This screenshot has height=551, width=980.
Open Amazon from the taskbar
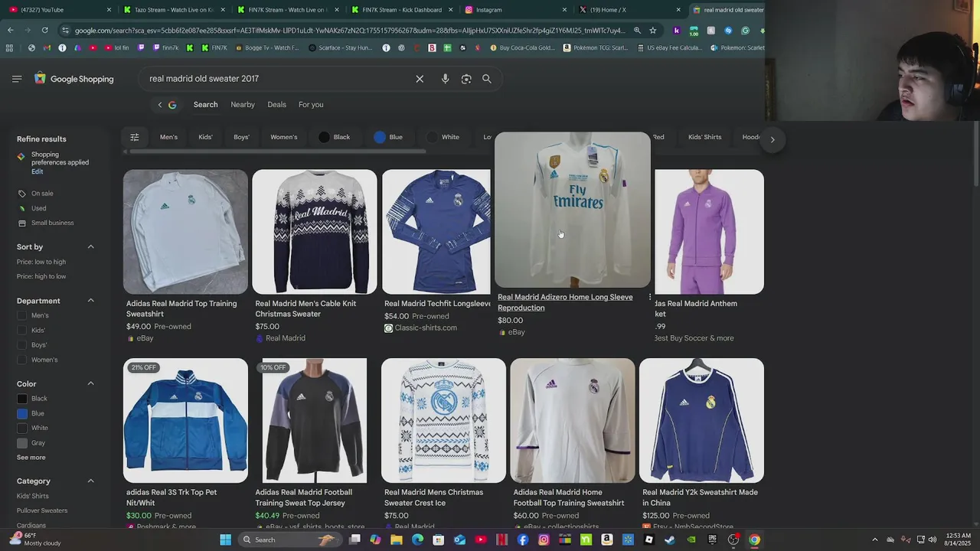pyautogui.click(x=606, y=540)
